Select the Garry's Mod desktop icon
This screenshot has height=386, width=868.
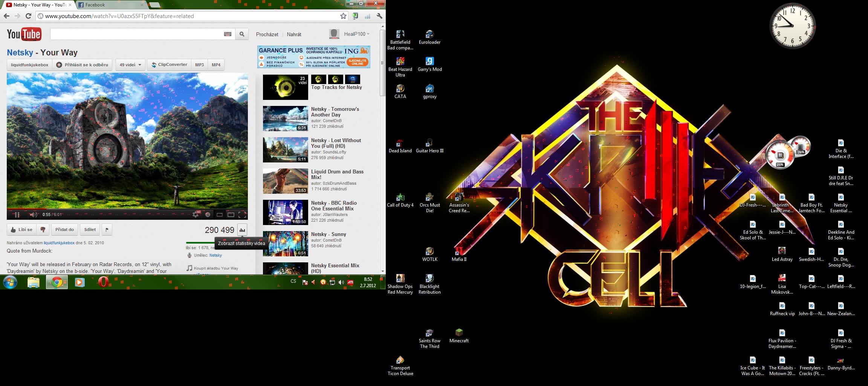pyautogui.click(x=430, y=64)
